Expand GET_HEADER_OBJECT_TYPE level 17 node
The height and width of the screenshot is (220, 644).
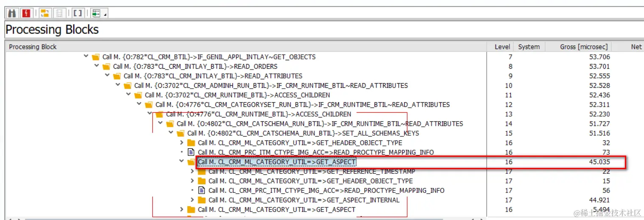pyautogui.click(x=192, y=181)
